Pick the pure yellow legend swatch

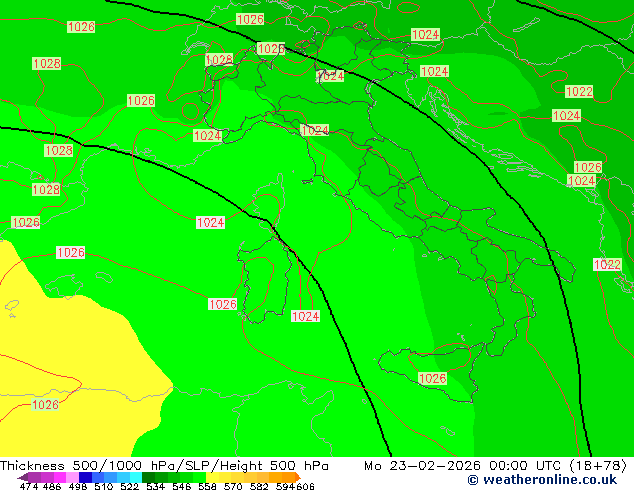pos(212,477)
